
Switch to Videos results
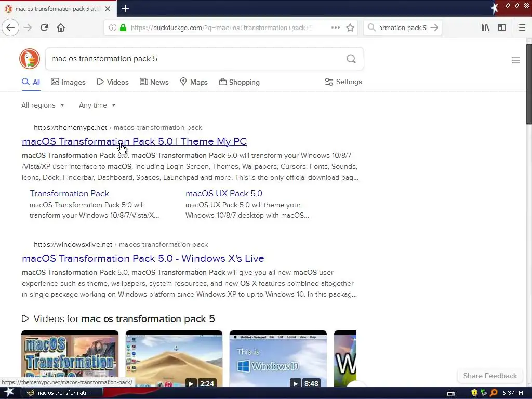pos(113,82)
